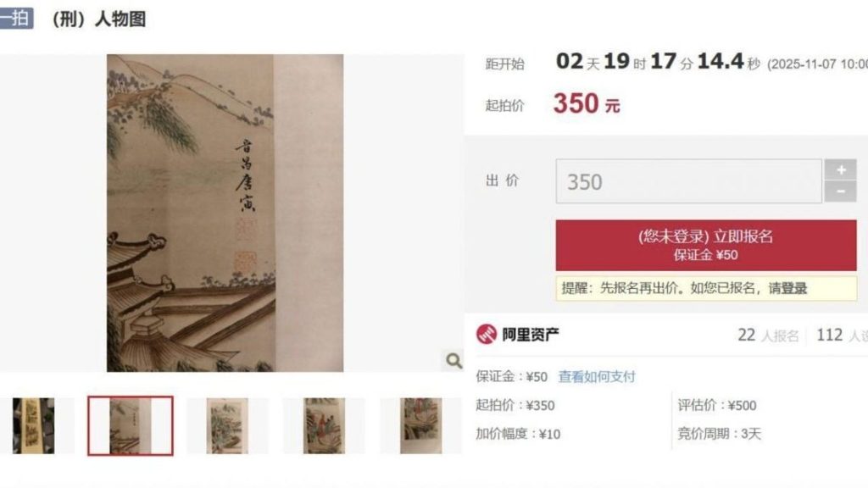Click the Ali Assets red logo icon

[487, 334]
